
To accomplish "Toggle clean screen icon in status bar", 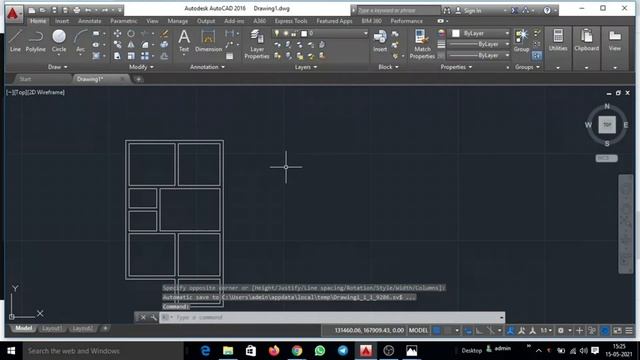I will 618,331.
